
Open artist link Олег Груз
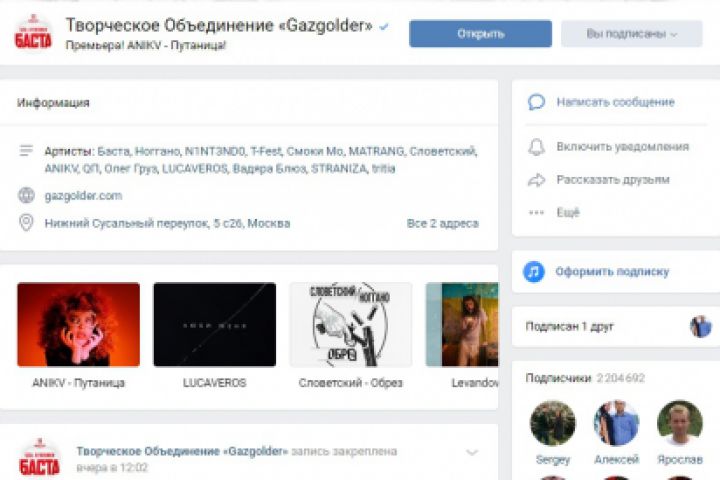(x=130, y=169)
